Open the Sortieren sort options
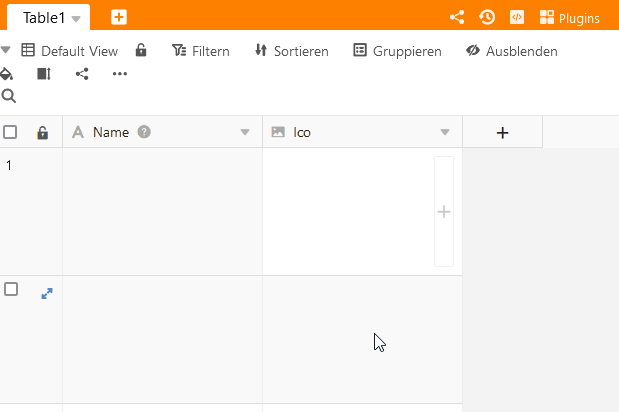Viewport: 619px width, 412px height. 291,51
